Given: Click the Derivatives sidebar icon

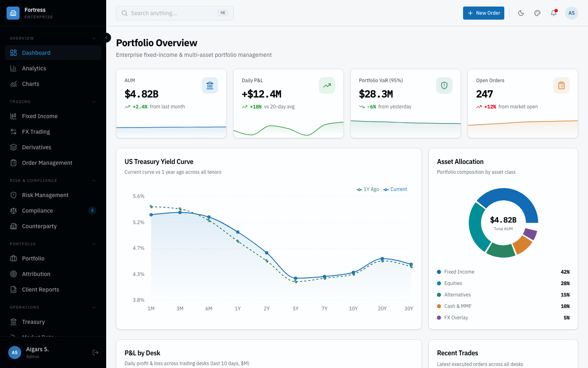Looking at the screenshot, I should (x=13, y=147).
